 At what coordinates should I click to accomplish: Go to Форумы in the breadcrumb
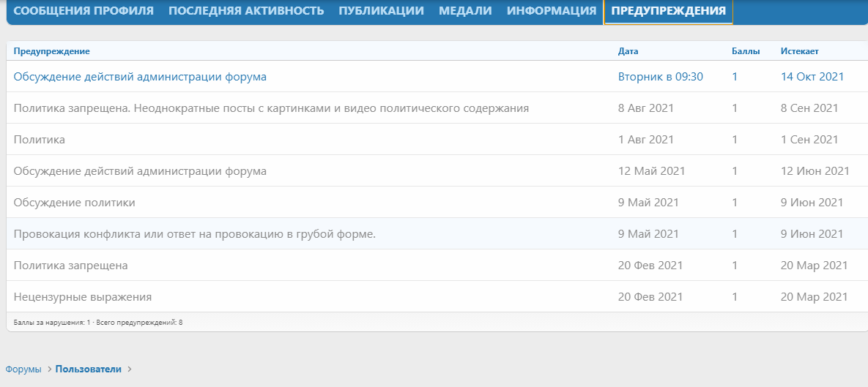tap(23, 369)
